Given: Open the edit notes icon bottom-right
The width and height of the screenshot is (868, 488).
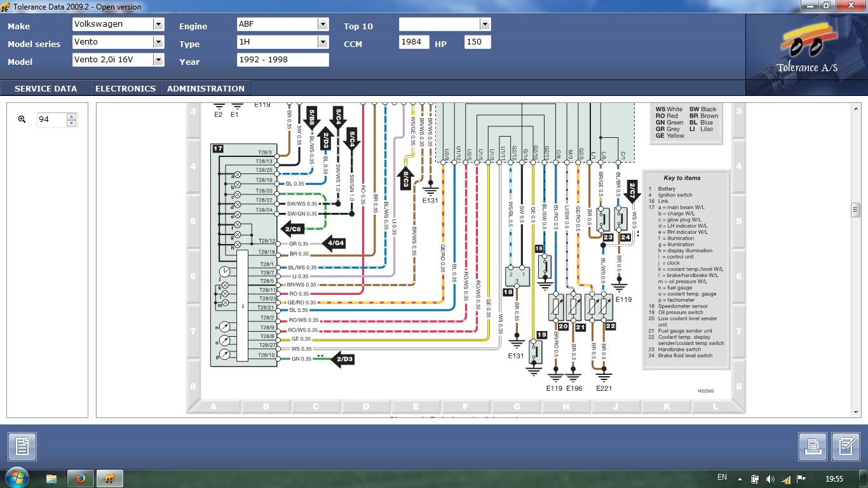Looking at the screenshot, I should pyautogui.click(x=845, y=446).
